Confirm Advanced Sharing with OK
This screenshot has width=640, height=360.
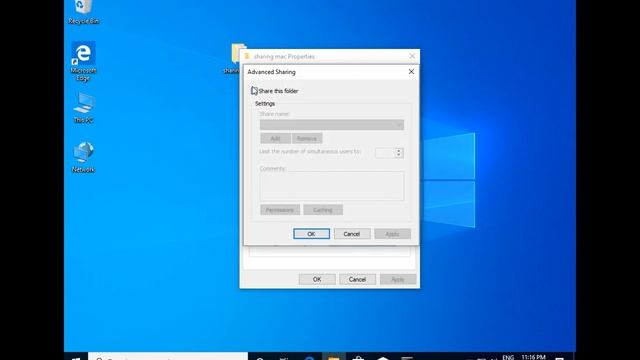click(x=311, y=234)
